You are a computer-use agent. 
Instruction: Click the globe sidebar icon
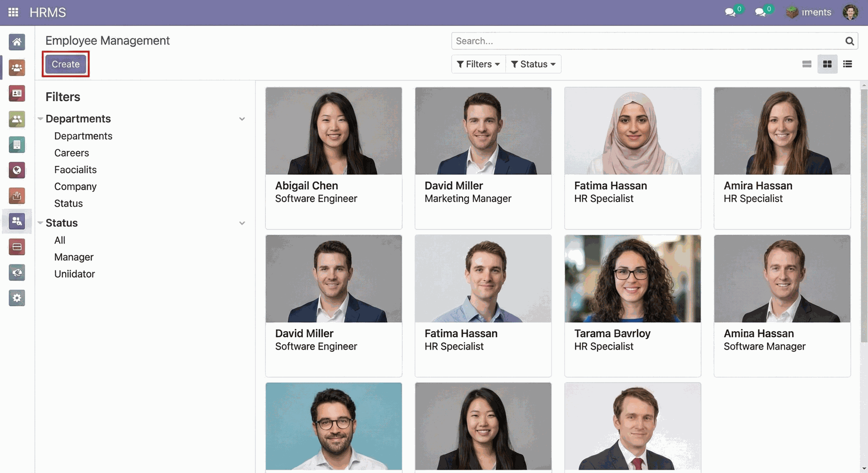tap(17, 170)
